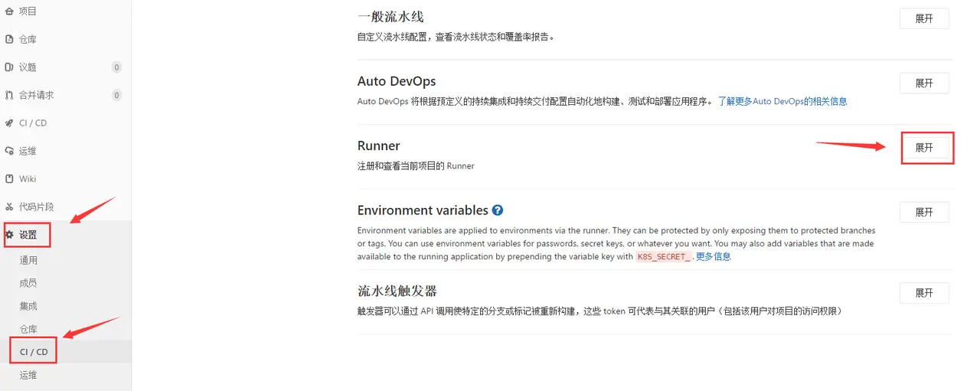Click the Wiki book icon

click(9, 179)
